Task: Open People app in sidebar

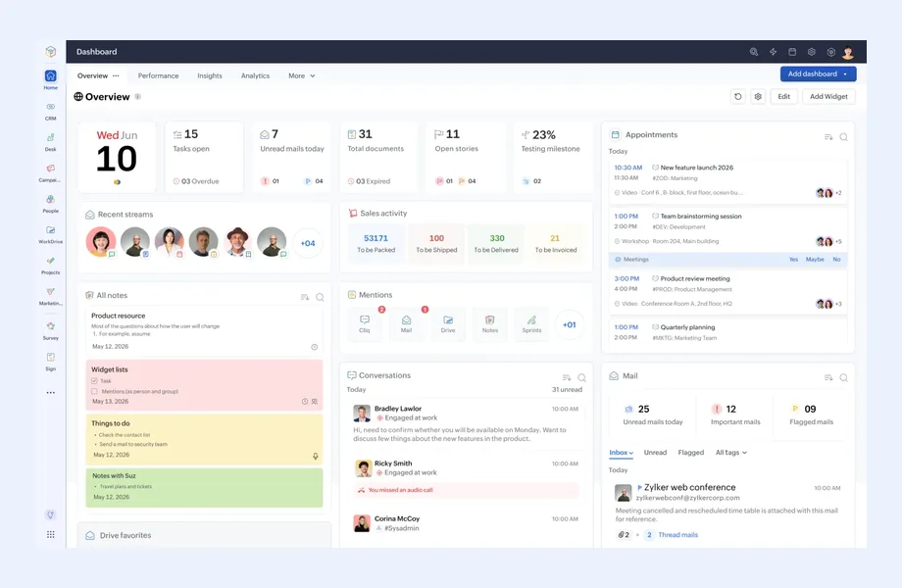Action: pyautogui.click(x=51, y=200)
